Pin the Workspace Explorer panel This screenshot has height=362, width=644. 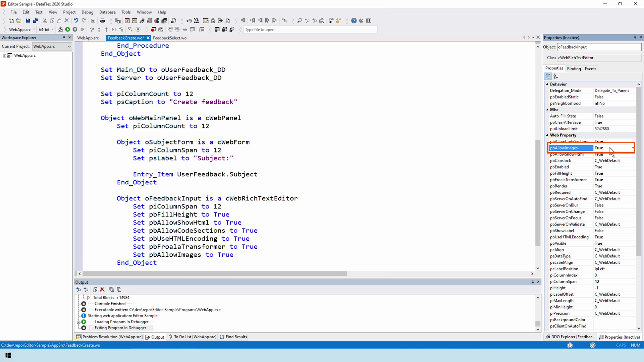click(x=64, y=38)
